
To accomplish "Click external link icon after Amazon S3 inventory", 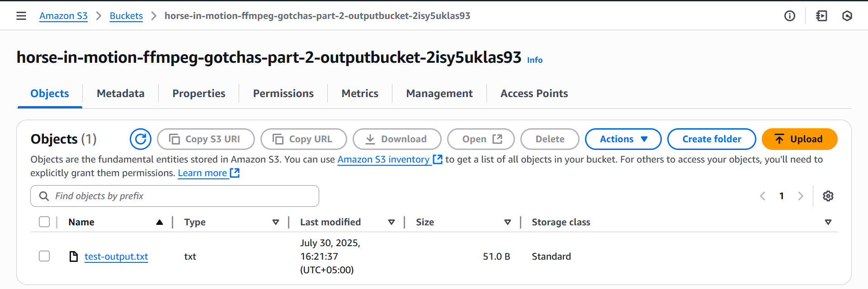I will click(438, 159).
